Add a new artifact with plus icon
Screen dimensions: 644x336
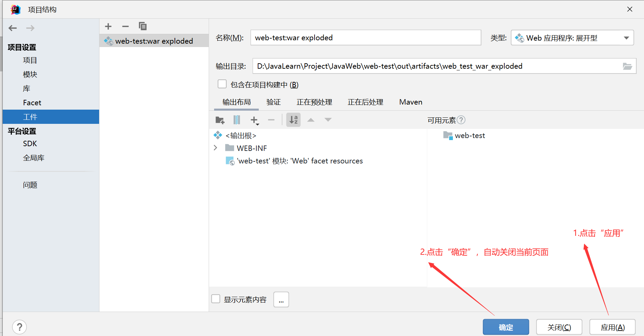click(x=108, y=26)
